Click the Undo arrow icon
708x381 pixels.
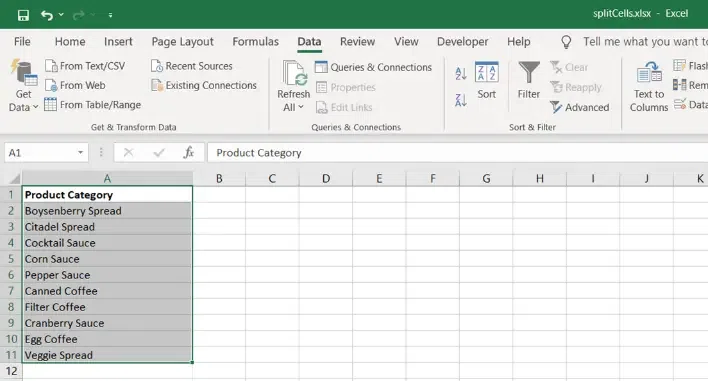[47, 15]
